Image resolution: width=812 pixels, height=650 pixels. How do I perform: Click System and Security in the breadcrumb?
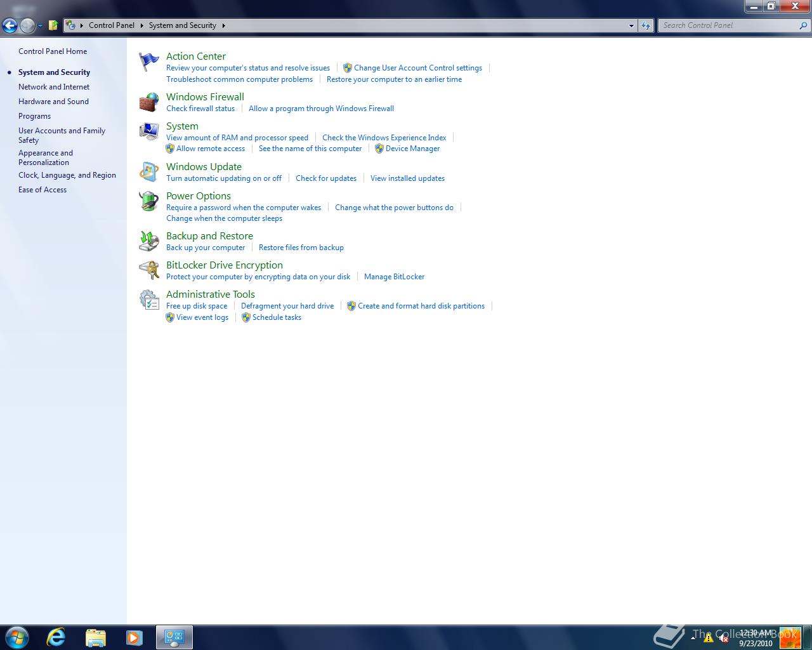click(183, 25)
